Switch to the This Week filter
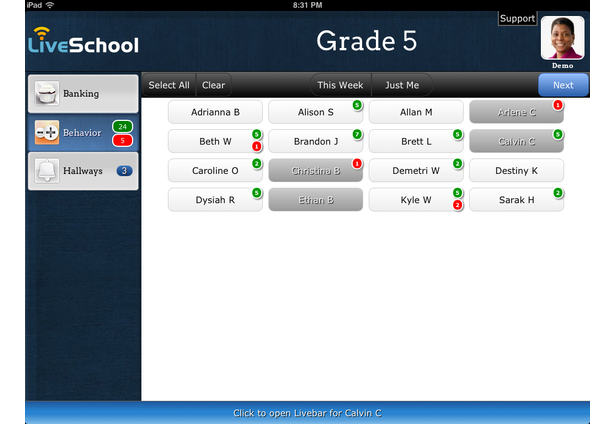 pyautogui.click(x=340, y=85)
